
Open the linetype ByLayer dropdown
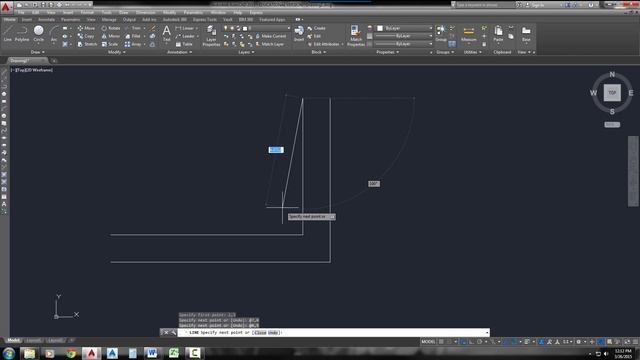[x=403, y=44]
